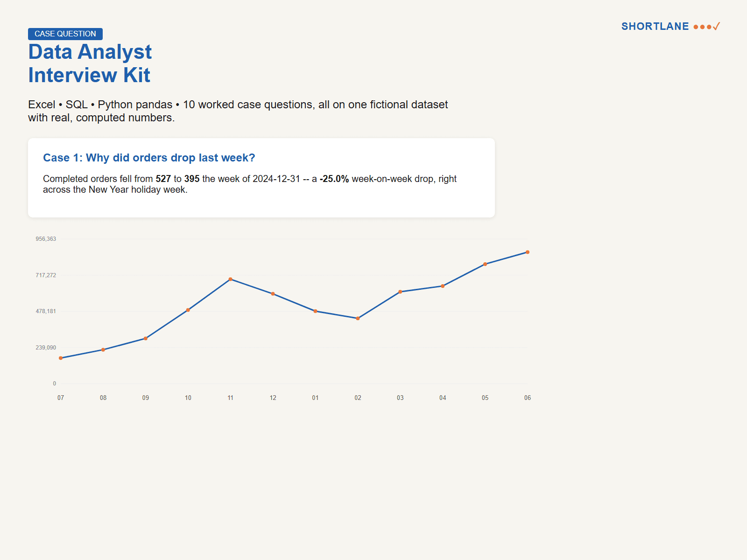Click the subtitle mentioning Excel, SQL, Python pandas
This screenshot has height=560, width=747.
point(238,111)
